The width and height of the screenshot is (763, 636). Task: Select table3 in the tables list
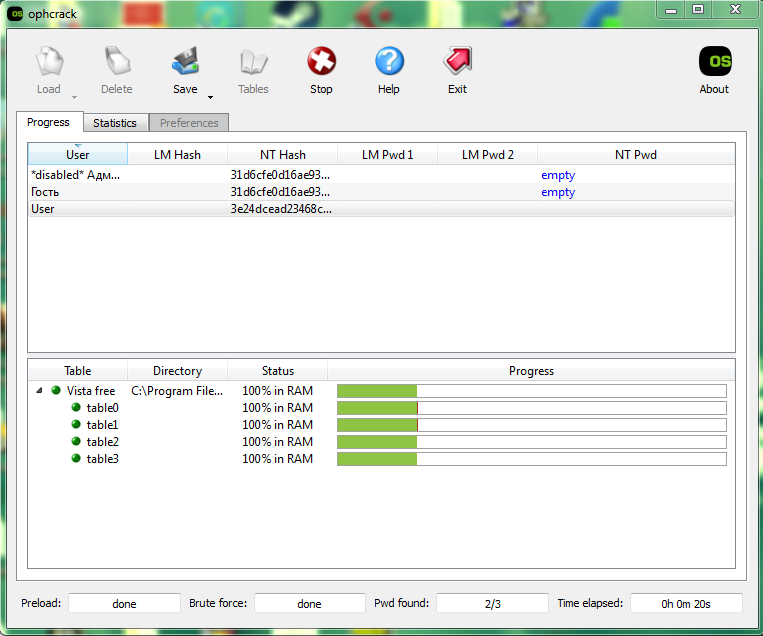pyautogui.click(x=102, y=459)
